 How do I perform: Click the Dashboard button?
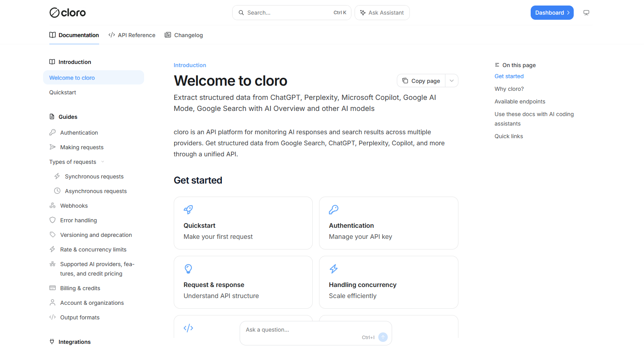point(552,13)
